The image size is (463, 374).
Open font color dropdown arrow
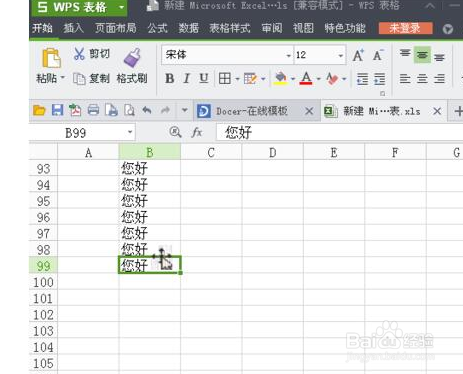(x=318, y=79)
